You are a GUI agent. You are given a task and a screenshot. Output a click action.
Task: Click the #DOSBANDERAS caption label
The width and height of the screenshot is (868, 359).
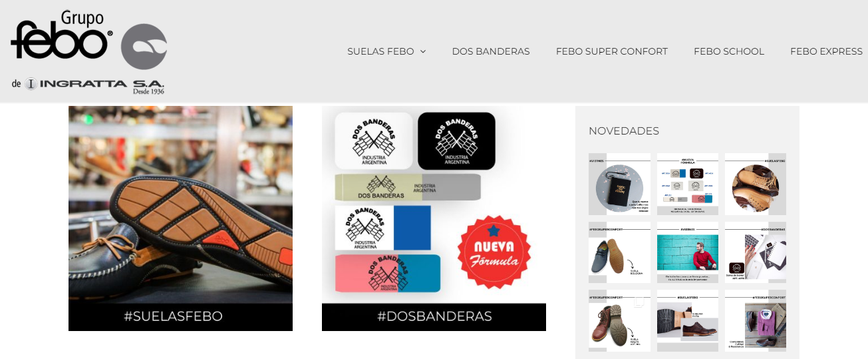point(434,316)
